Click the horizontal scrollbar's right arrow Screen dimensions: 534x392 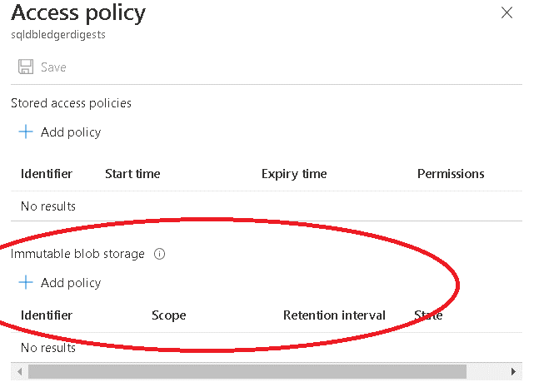[513, 370]
